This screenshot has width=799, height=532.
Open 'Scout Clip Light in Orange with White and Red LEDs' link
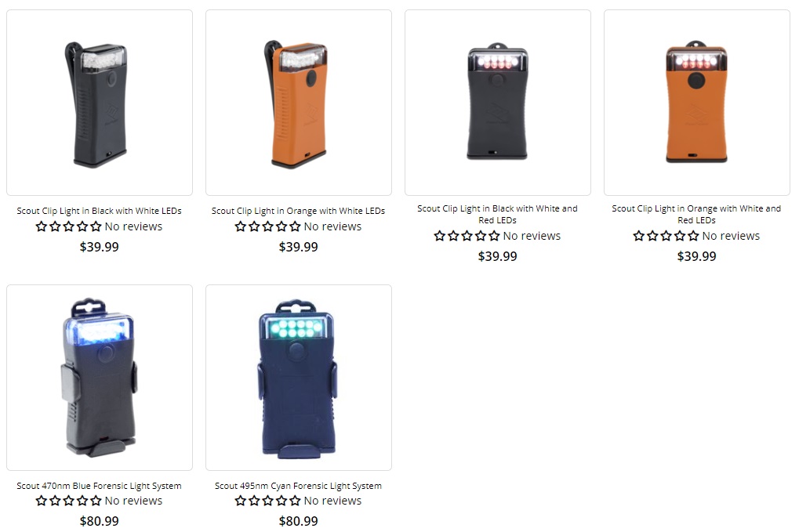click(696, 215)
